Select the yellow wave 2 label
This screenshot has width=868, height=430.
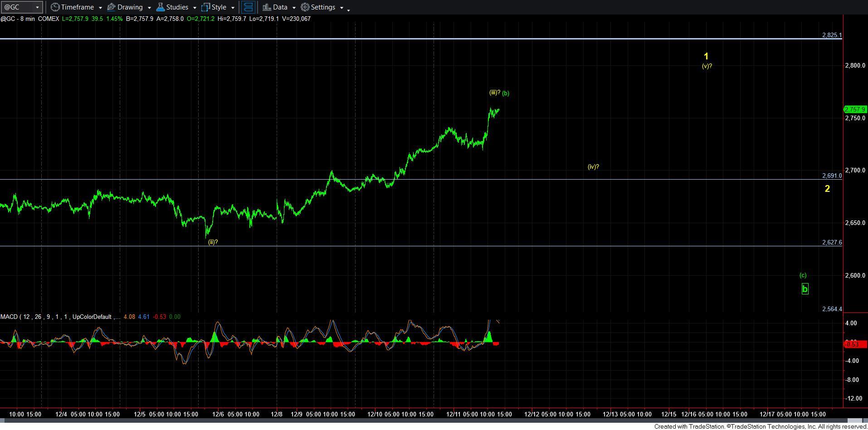coord(827,189)
